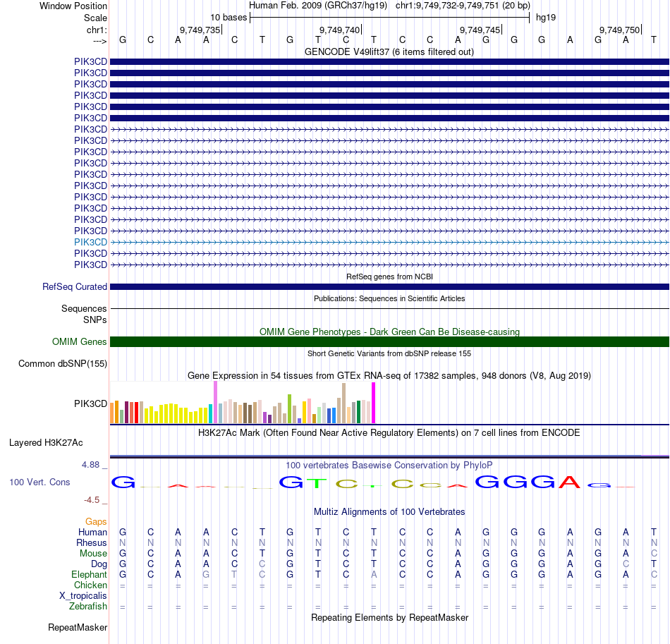Click the dark green OMIM Genes bar

[x=389, y=342]
